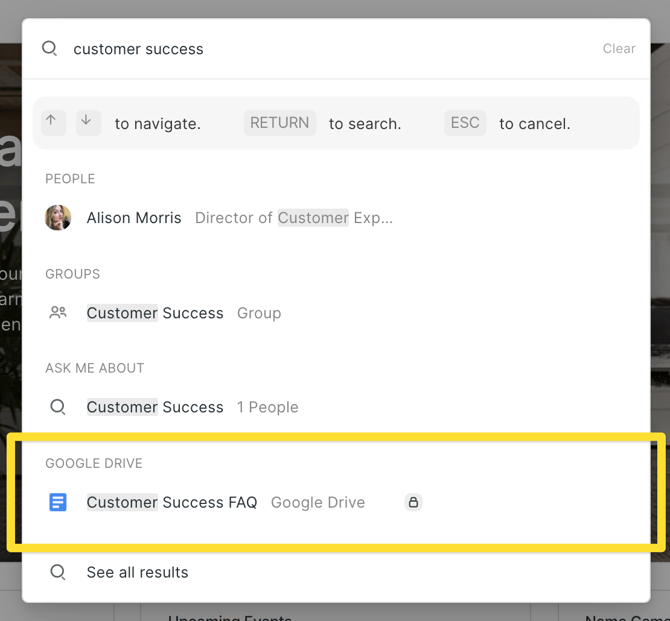Click the group people icon under Groups

[x=58, y=313]
